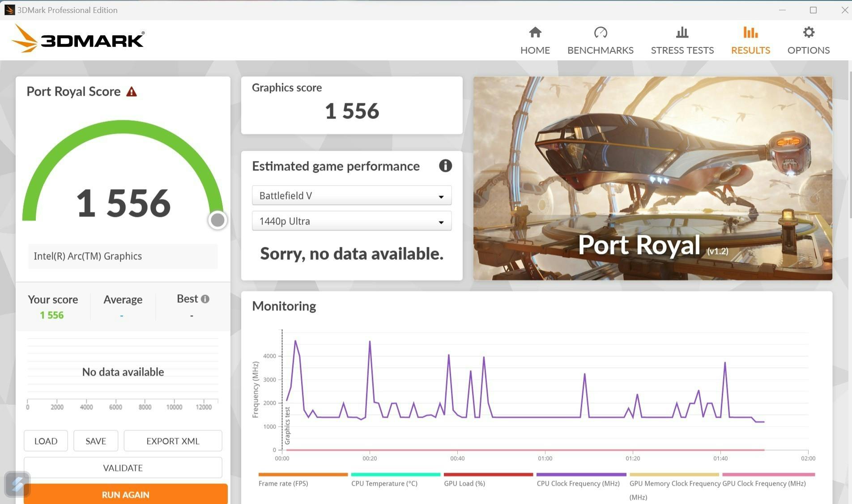852x504 pixels.
Task: Switch to the Results tab
Action: (750, 40)
